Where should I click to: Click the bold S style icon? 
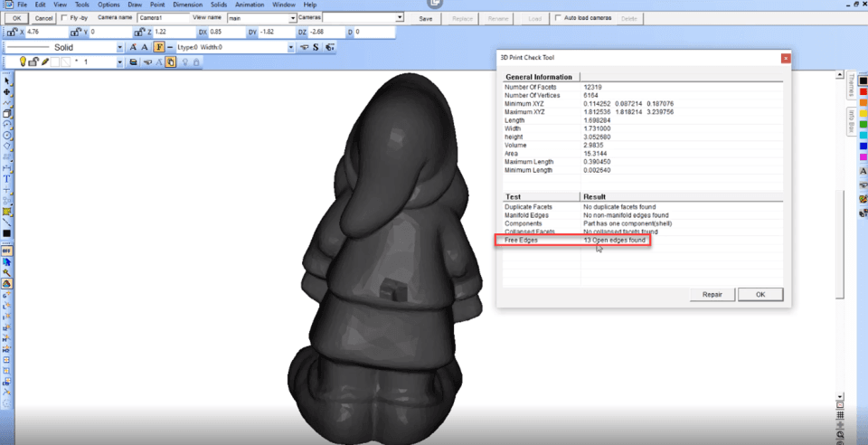[316, 47]
